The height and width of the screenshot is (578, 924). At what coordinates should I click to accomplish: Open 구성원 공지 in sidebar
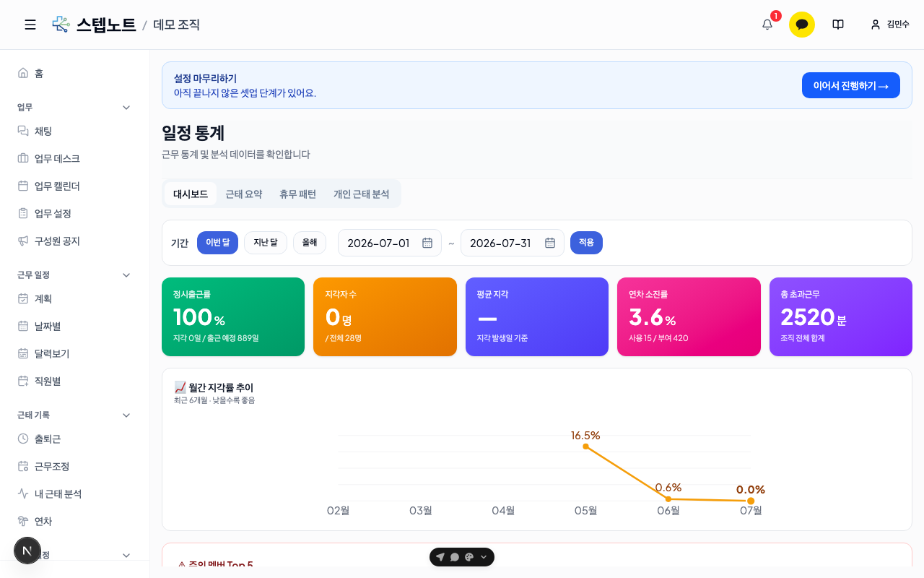coord(75,241)
